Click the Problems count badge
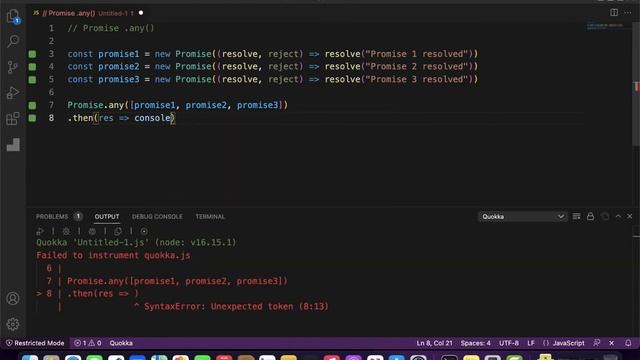Image resolution: width=640 pixels, height=360 pixels. (78, 216)
